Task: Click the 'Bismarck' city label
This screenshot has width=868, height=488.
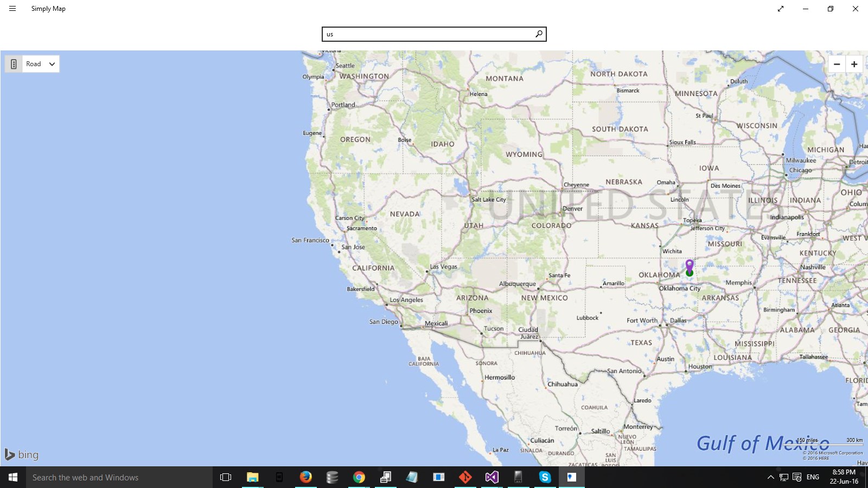Action: coord(628,91)
